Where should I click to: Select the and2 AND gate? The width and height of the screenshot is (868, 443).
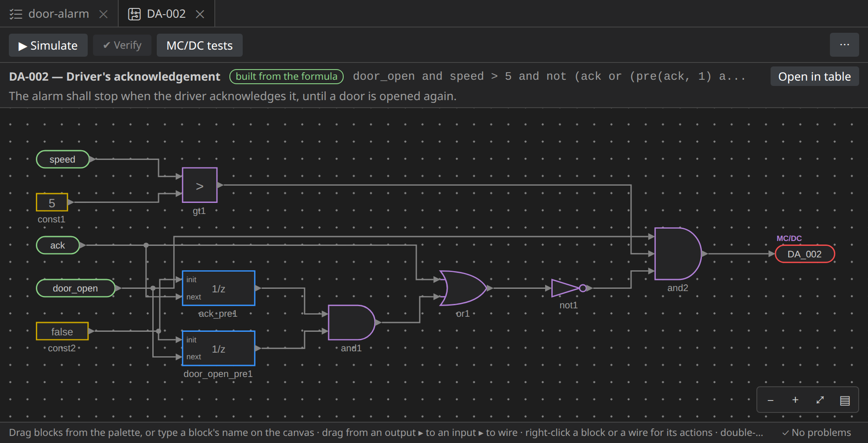(x=678, y=253)
